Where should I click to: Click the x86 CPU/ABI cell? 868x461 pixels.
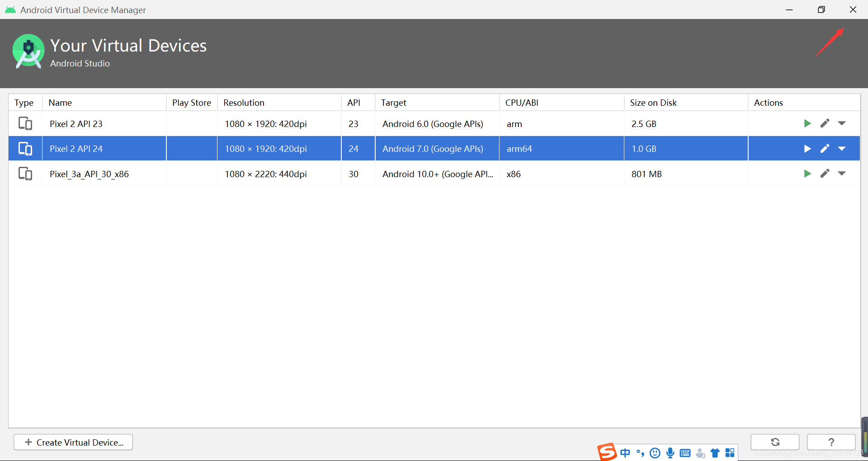(x=562, y=174)
